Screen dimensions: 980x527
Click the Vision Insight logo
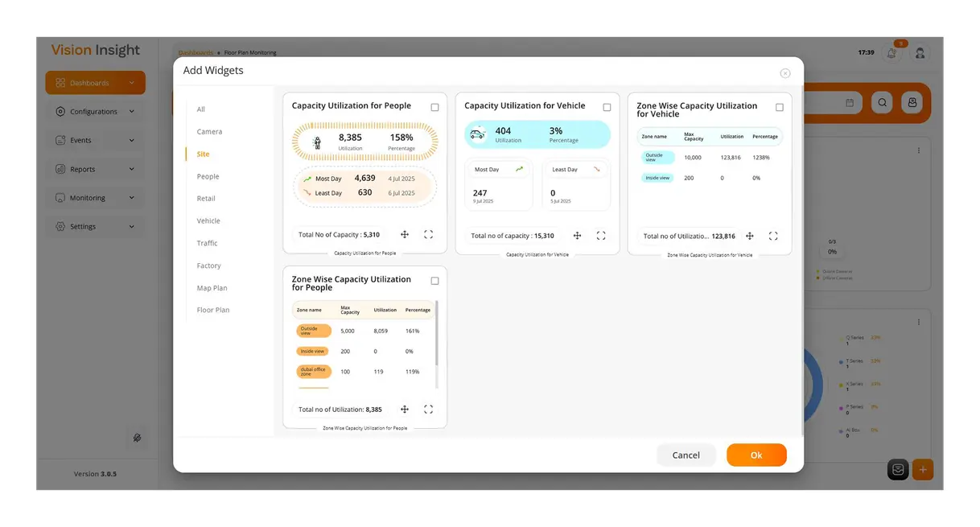click(x=96, y=50)
